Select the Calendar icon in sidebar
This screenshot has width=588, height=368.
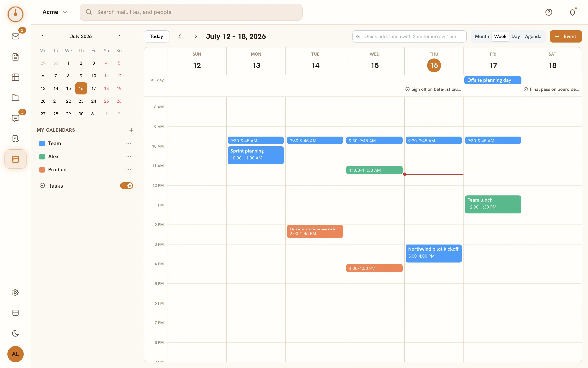[x=15, y=159]
